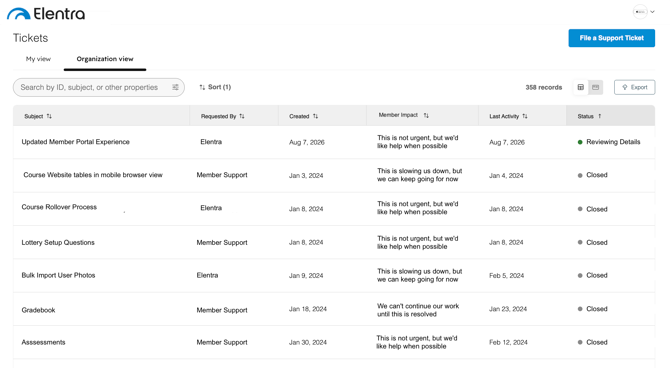Open Updated Member Portal Experience ticket
670x368 pixels.
tap(76, 142)
